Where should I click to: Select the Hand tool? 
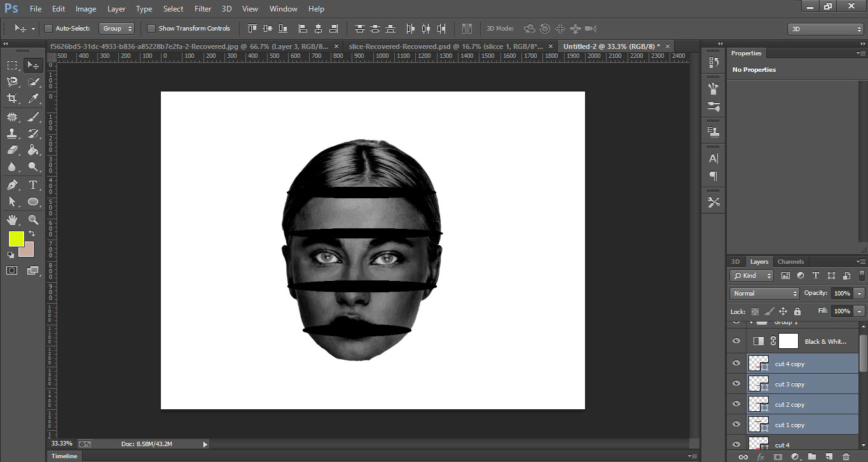point(12,220)
